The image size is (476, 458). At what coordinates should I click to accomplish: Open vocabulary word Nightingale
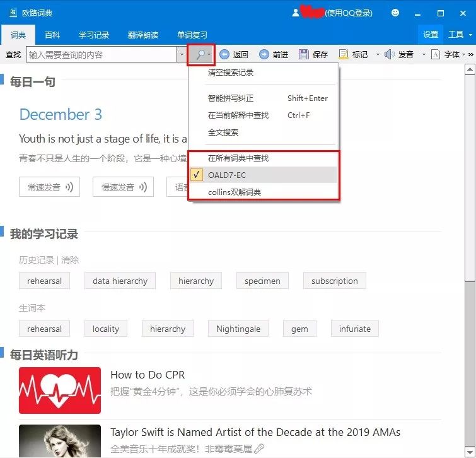pos(238,329)
